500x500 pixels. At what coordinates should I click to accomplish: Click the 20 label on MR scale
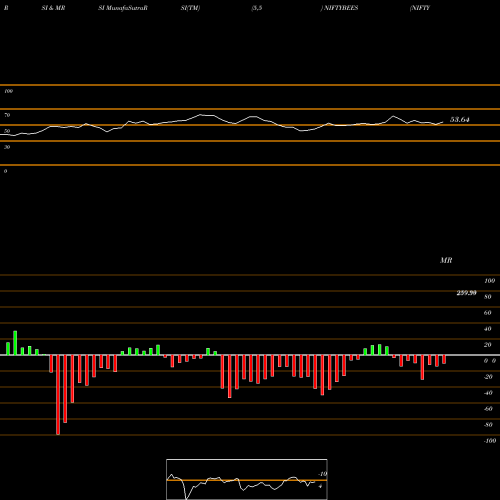pyautogui.click(x=488, y=345)
